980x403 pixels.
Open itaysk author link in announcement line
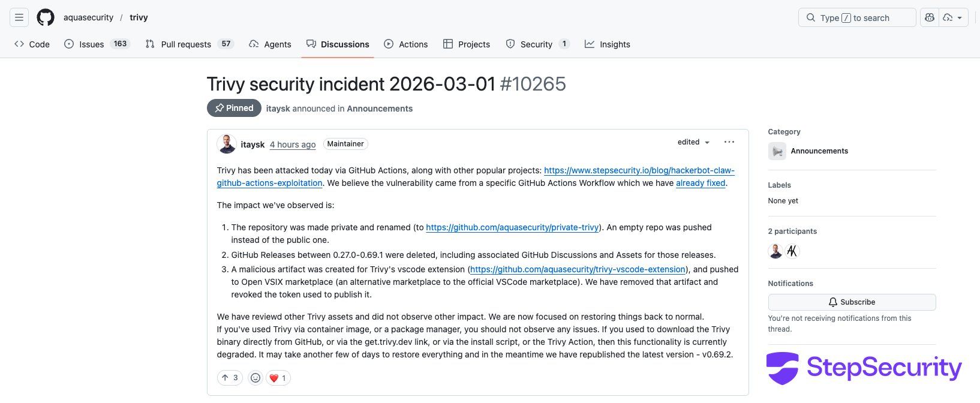pos(278,109)
